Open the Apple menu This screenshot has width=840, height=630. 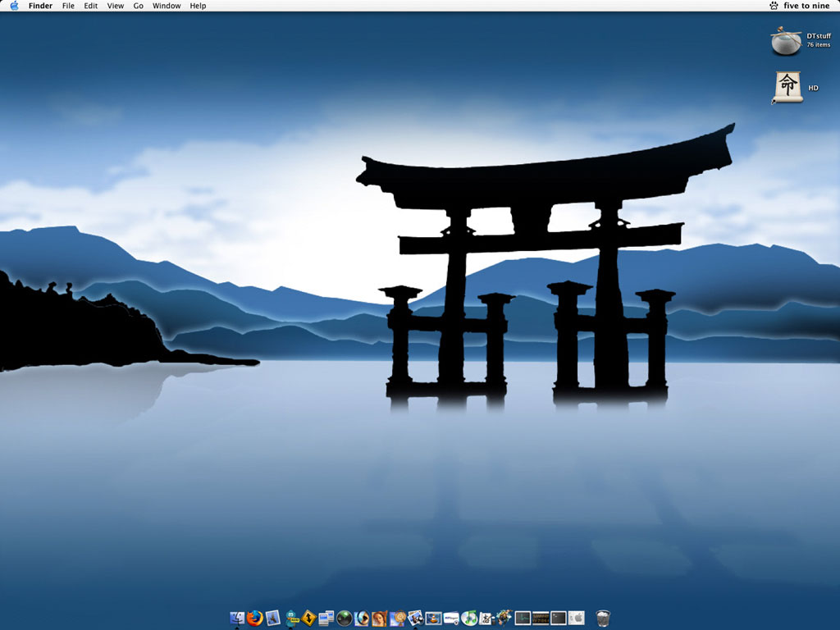(x=14, y=6)
